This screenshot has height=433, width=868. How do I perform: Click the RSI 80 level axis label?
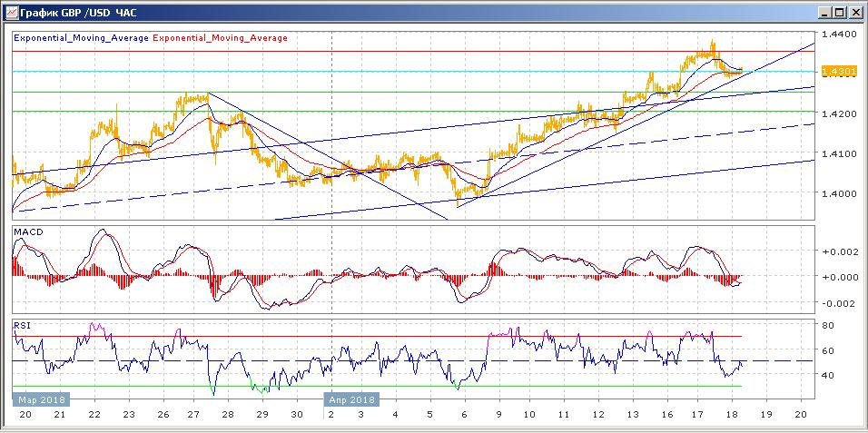[x=828, y=325]
